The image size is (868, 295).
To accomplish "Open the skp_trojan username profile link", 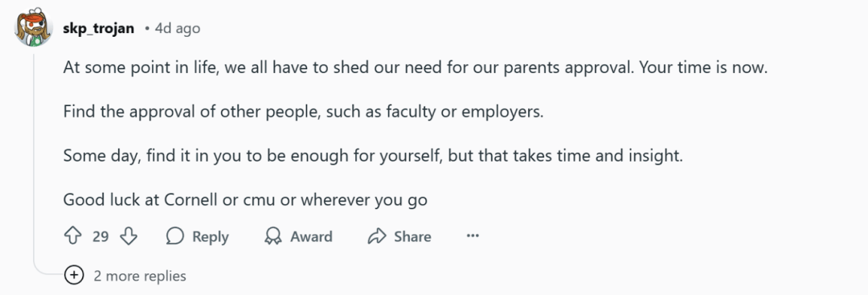I will click(99, 29).
